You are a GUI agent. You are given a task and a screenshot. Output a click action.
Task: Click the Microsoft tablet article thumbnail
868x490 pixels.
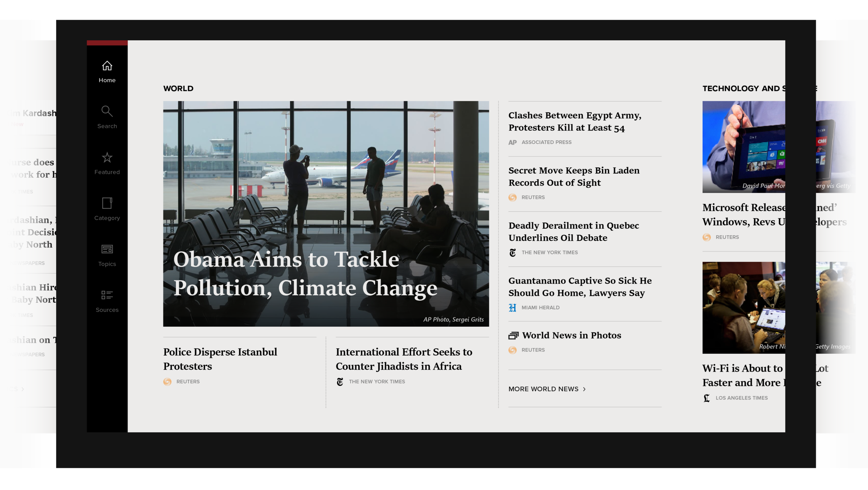[743, 147]
